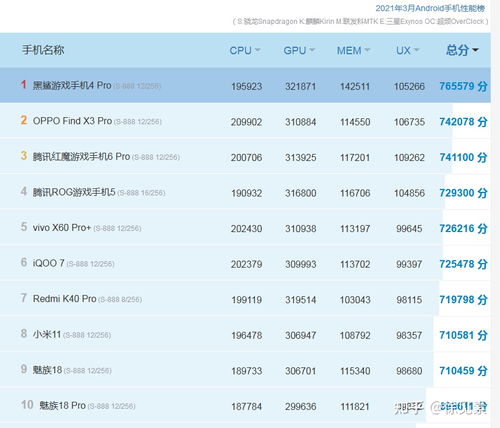Click CPU score 209902
This screenshot has width=500, height=428.
[x=247, y=122]
